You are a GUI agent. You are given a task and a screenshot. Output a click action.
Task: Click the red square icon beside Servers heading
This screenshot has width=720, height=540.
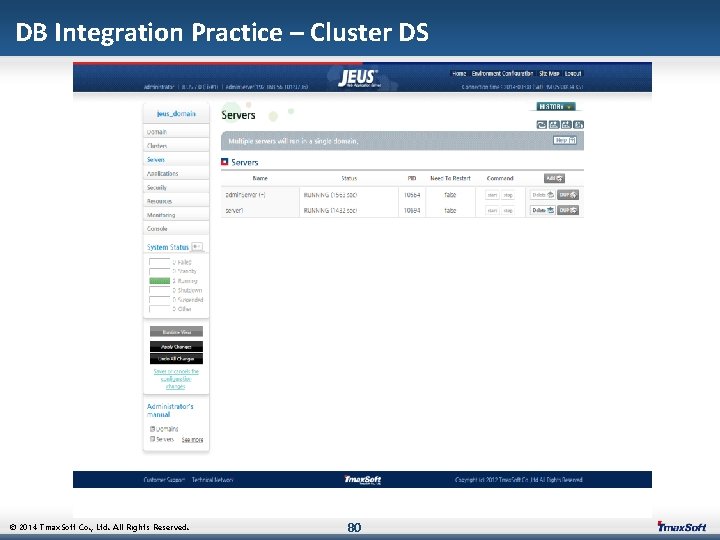(x=225, y=162)
